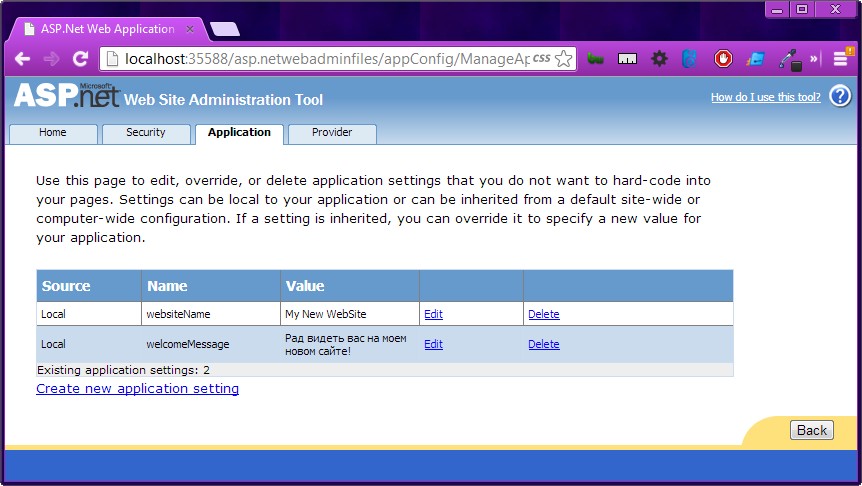Open the red stop-hand ad blocker icon
The width and height of the screenshot is (862, 486).
[723, 59]
